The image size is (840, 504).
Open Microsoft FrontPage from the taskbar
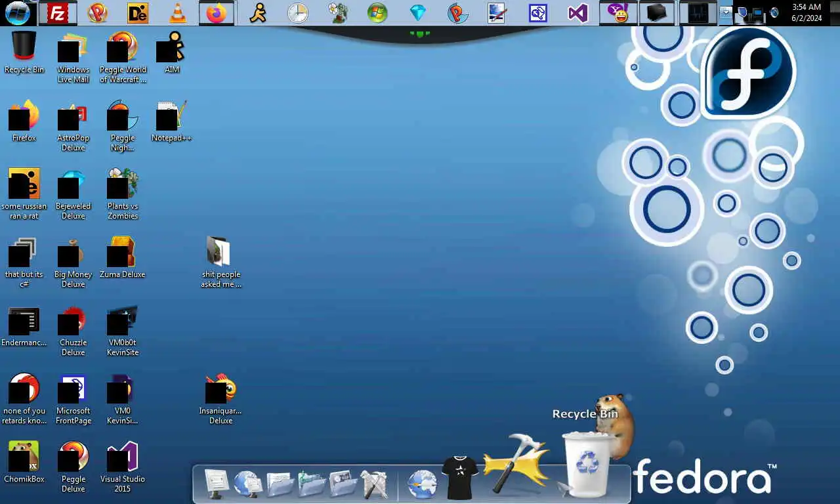[x=537, y=12]
